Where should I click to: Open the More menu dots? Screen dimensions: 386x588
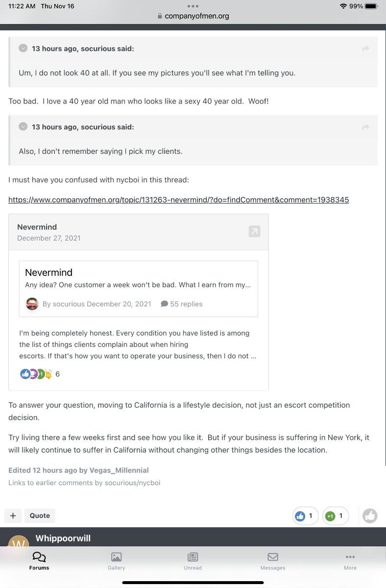350,557
